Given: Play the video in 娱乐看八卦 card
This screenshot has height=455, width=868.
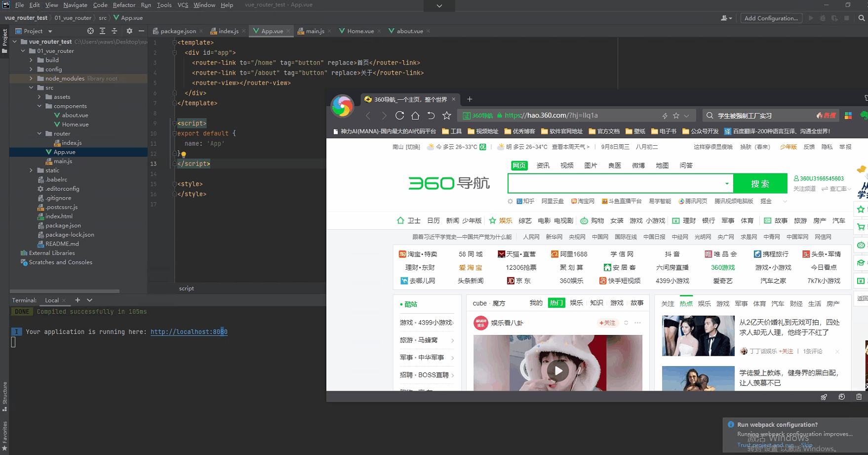Looking at the screenshot, I should 558,371.
